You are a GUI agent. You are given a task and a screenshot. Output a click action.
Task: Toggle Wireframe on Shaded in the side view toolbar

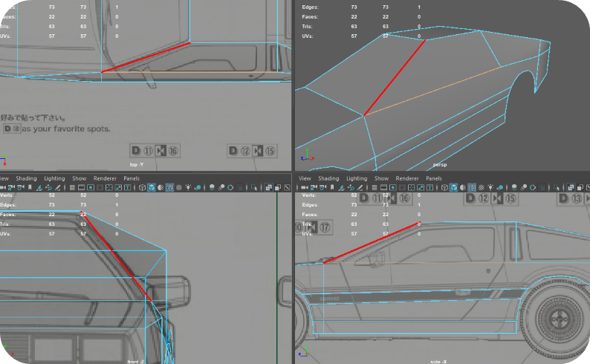point(472,187)
